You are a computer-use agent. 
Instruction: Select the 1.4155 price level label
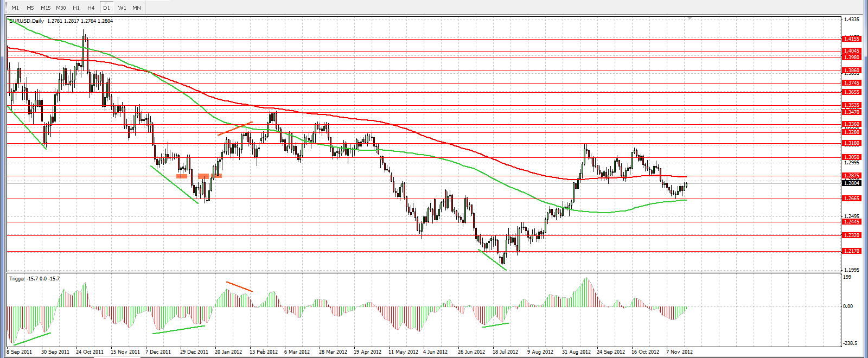[851, 39]
